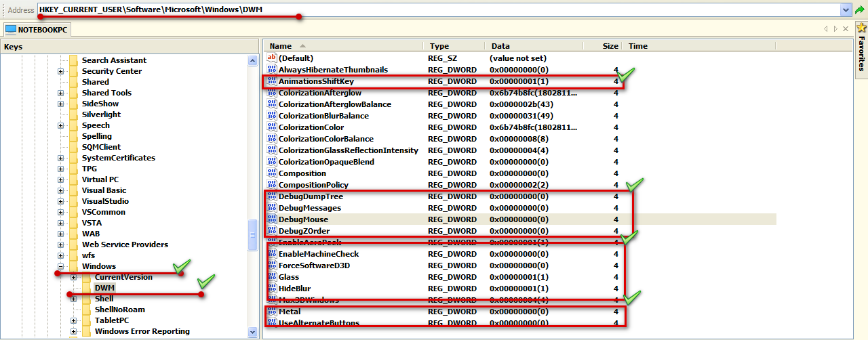Screen dimensions: 868x340
Task: Expand the Security Center key
Action: point(61,71)
